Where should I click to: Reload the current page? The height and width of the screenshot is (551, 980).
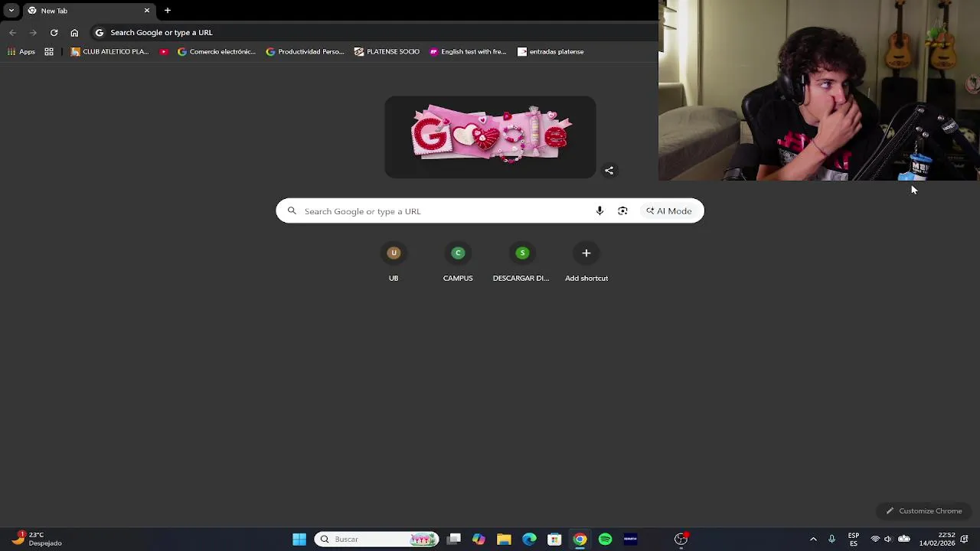tap(54, 33)
